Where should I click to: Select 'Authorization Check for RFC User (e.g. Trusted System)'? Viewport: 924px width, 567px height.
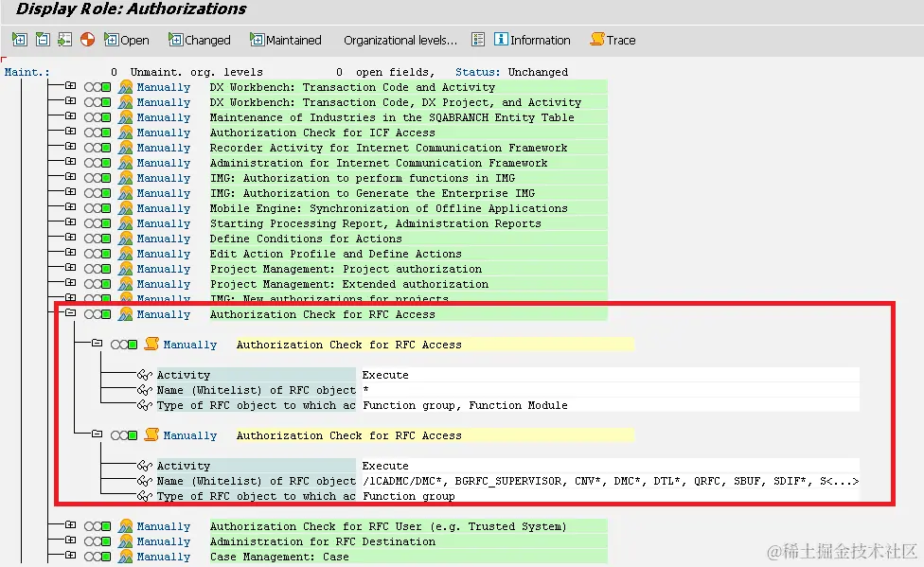coord(388,526)
